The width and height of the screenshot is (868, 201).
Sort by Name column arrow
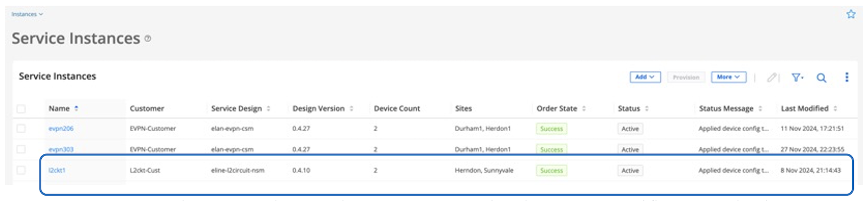coord(76,108)
